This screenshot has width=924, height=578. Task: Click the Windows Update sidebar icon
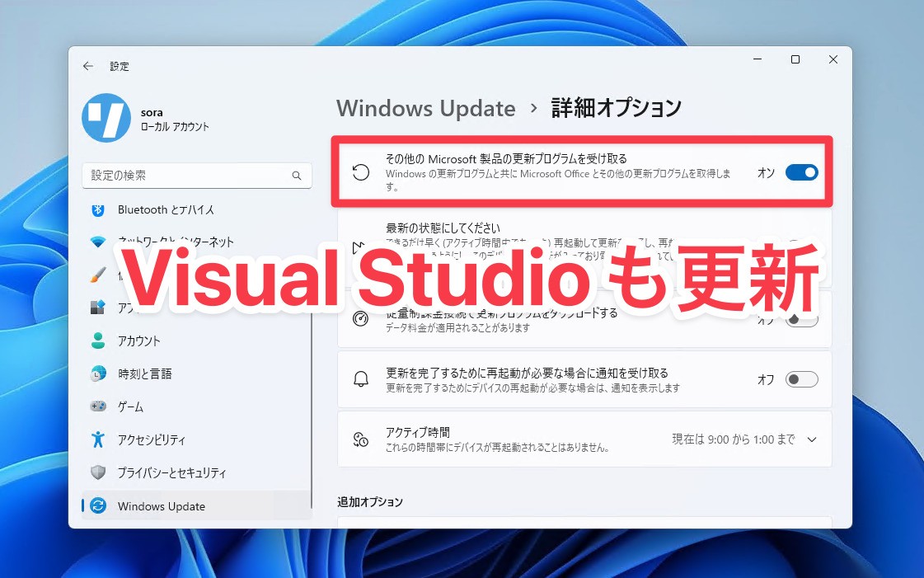click(x=97, y=505)
